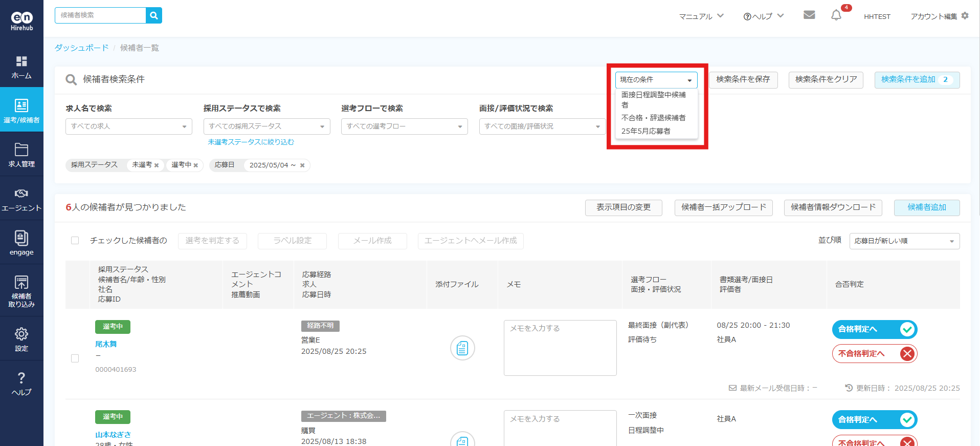Check the checkbox for candidate 尾木舞

(x=75, y=358)
